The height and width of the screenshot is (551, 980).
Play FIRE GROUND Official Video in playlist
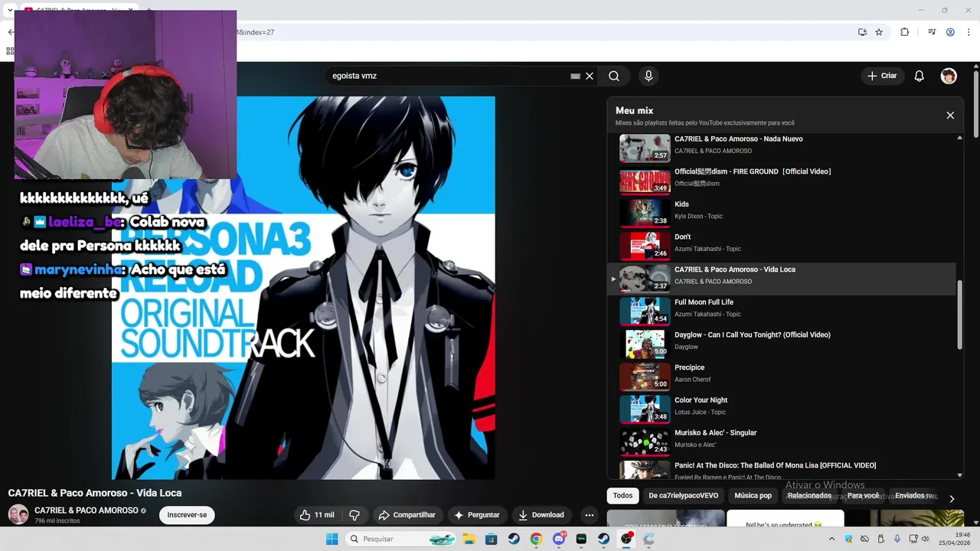coord(782,181)
